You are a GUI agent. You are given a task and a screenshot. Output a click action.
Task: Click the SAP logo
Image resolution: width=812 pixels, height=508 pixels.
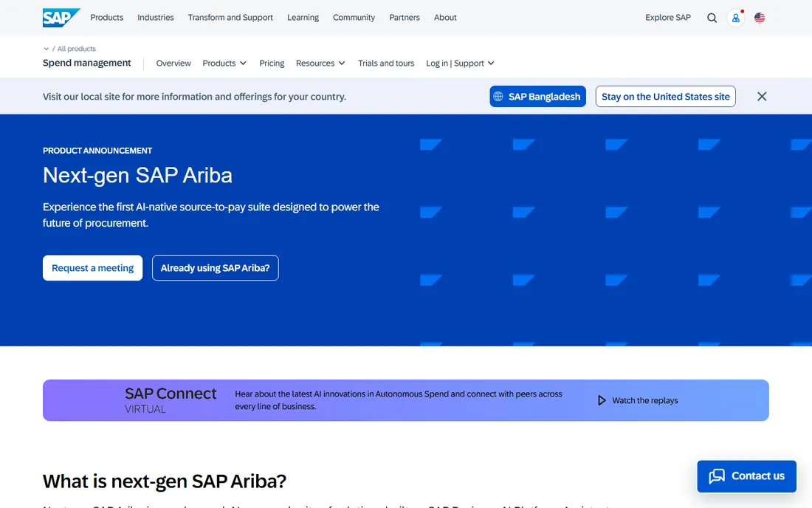coord(61,18)
